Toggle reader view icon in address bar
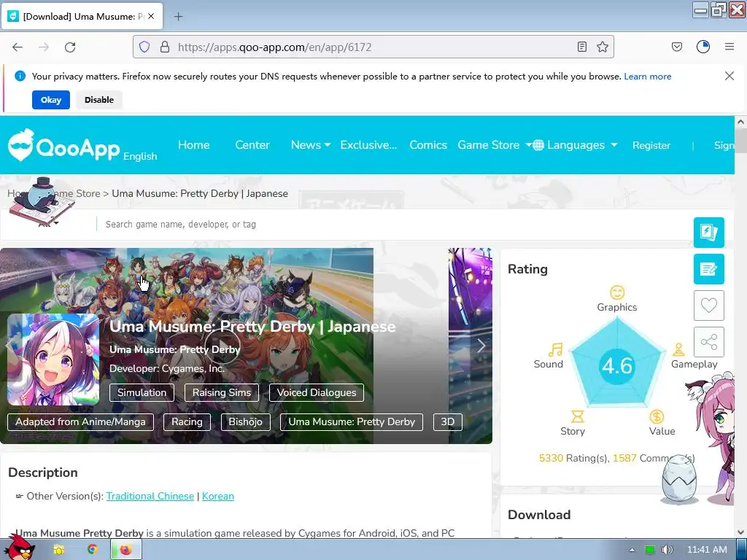The height and width of the screenshot is (560, 747). pos(581,47)
